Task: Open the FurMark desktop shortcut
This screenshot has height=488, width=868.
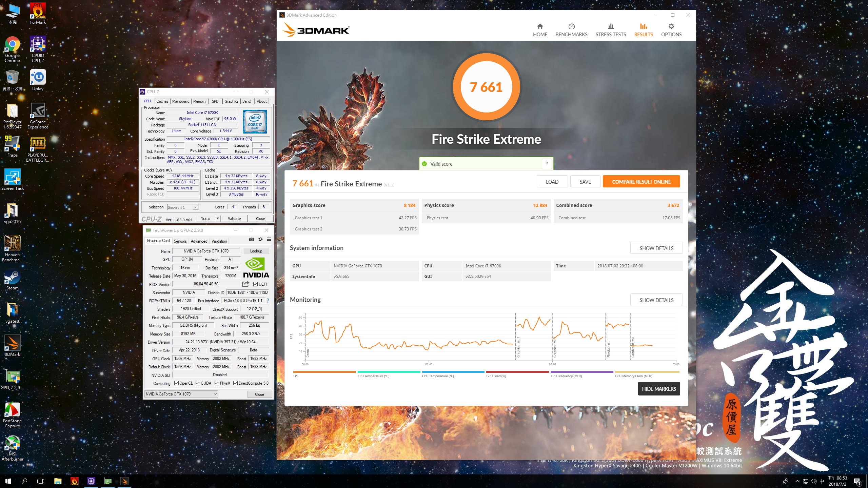Action: coord(38,14)
